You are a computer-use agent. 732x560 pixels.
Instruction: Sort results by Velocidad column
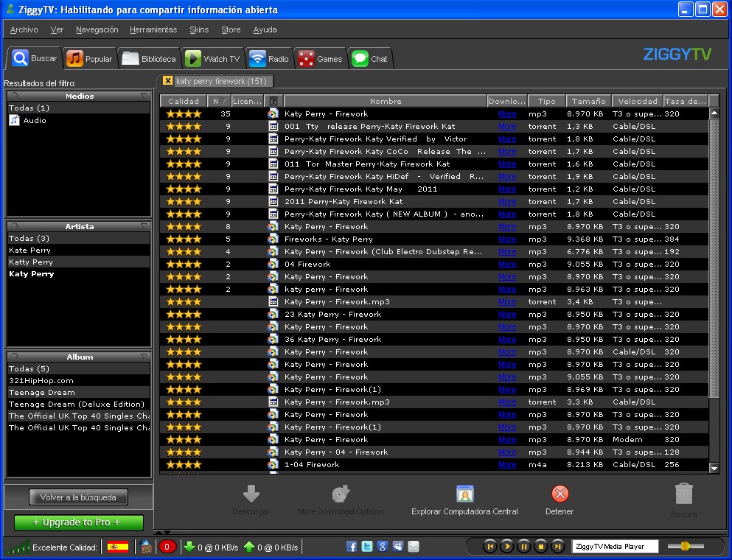[x=637, y=101]
